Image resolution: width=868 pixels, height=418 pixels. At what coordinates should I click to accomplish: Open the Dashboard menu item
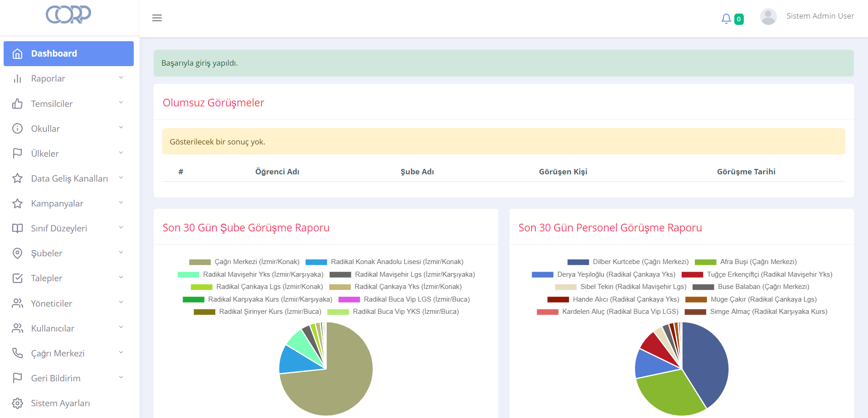click(x=68, y=53)
